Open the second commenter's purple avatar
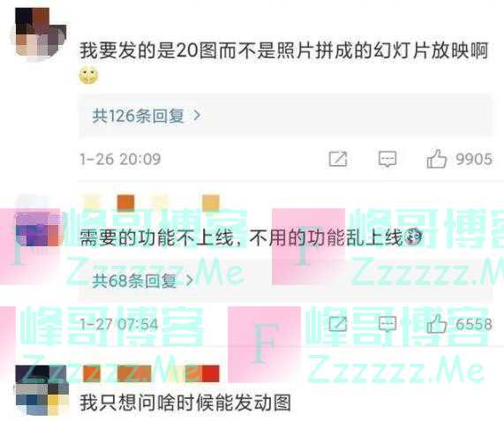Screen dimensions: 504x421 tap(38, 229)
